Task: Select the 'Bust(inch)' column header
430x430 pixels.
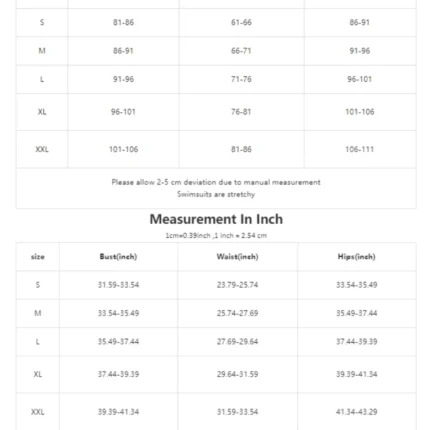Action: click(118, 257)
